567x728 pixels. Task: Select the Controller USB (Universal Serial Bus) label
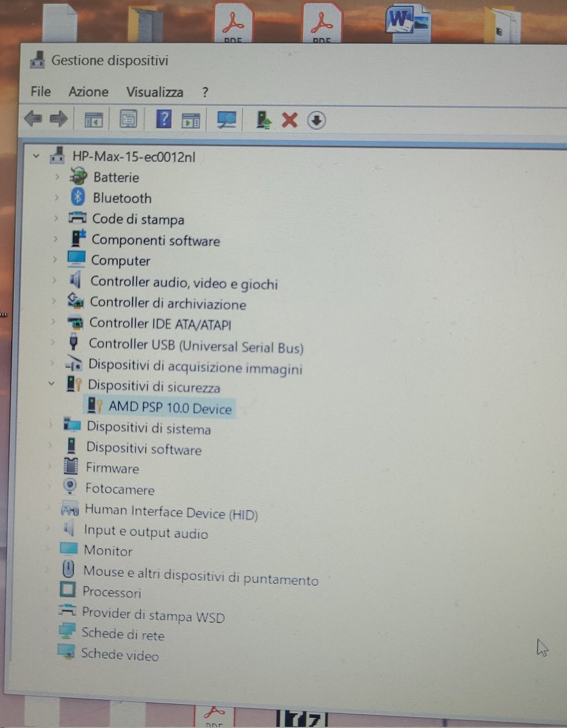[196, 346]
